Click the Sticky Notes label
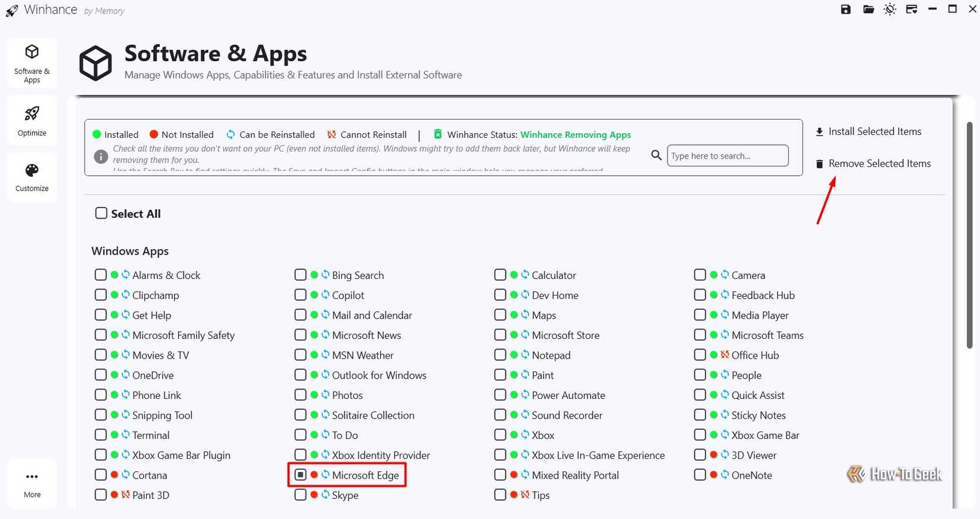 [x=758, y=416]
